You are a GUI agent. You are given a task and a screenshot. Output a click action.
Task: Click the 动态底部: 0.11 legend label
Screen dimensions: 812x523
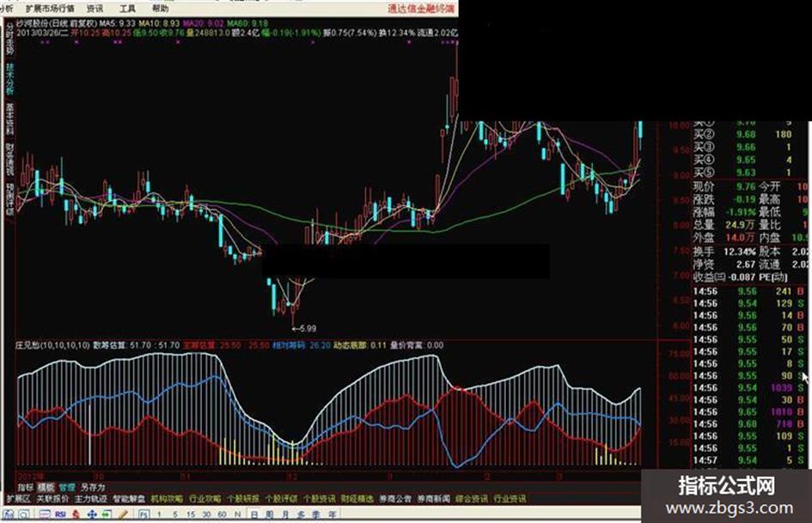tap(359, 345)
